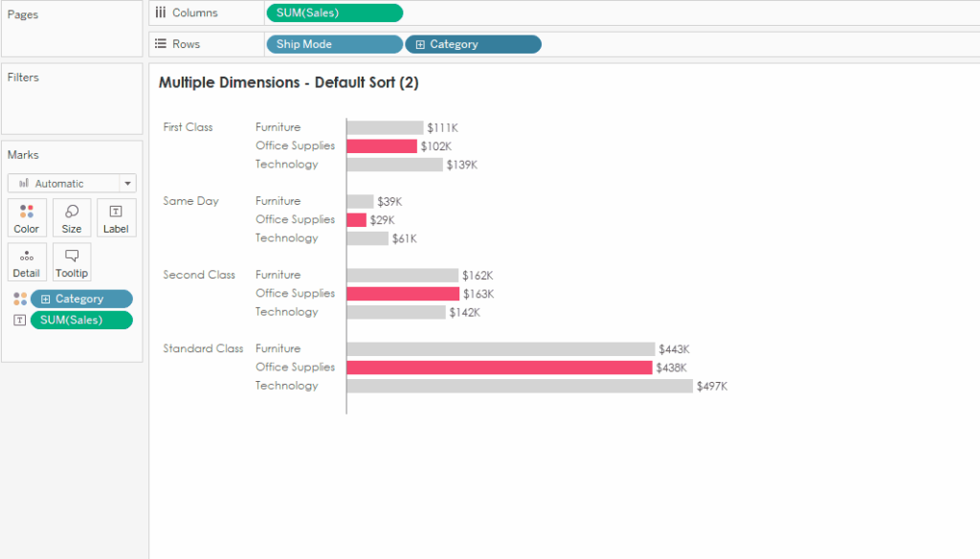This screenshot has width=980, height=559.
Task: Click the First Class row header
Action: click(189, 127)
